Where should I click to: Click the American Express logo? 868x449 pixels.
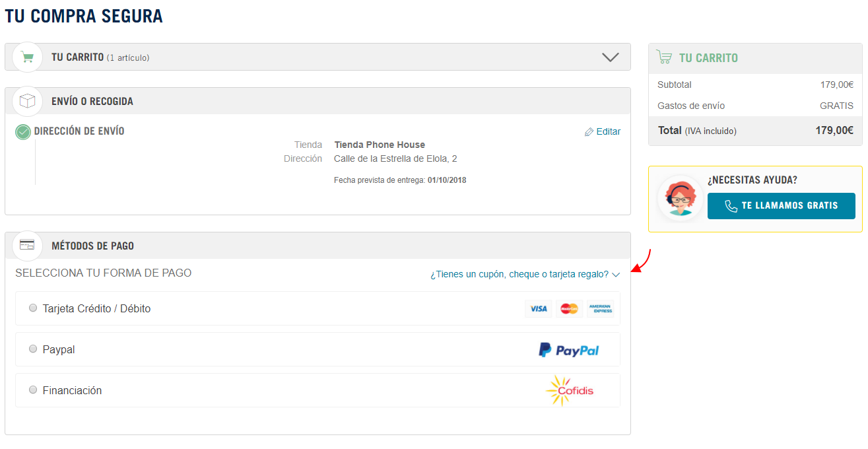(x=600, y=308)
